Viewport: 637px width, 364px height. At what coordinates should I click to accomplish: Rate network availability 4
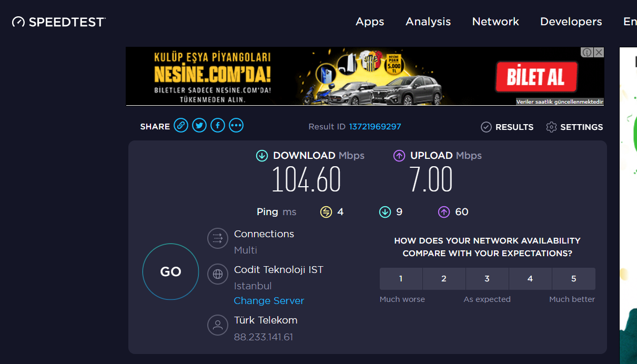pyautogui.click(x=530, y=279)
